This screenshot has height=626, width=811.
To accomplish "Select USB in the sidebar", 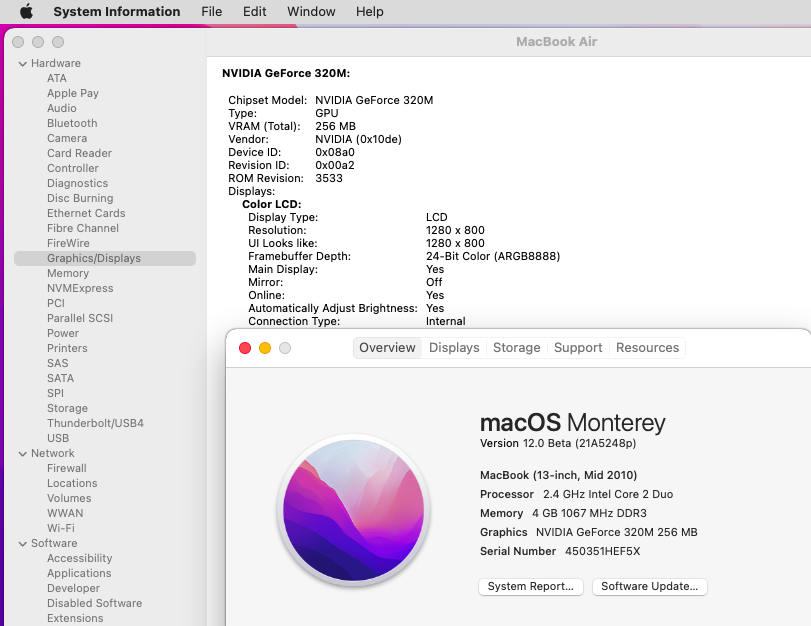I will pos(58,438).
